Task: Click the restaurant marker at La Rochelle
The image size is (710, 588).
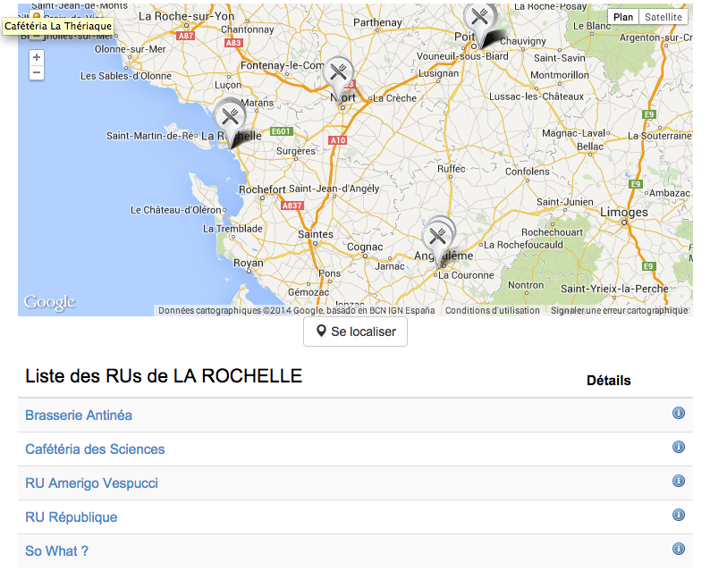Action: tap(231, 116)
